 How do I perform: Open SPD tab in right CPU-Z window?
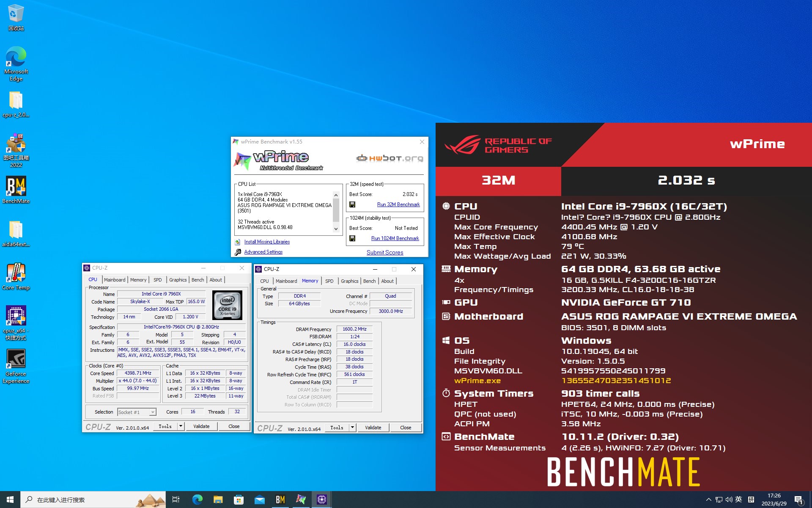click(x=329, y=281)
